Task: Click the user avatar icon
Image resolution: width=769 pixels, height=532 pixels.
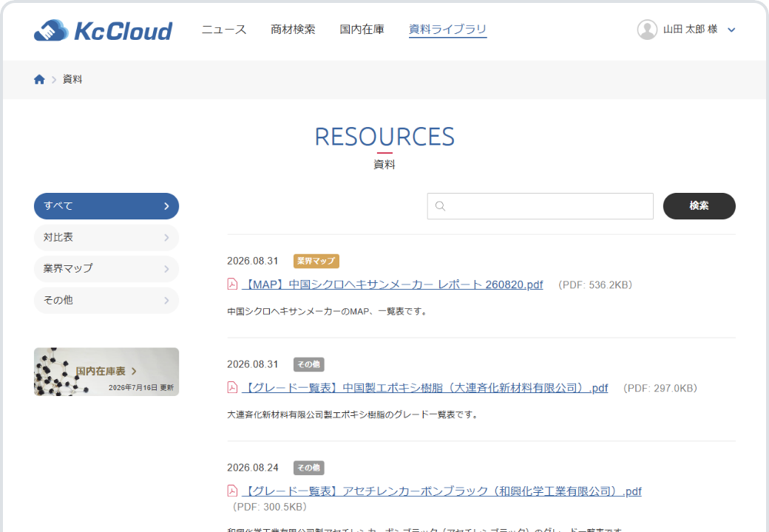Action: click(647, 30)
